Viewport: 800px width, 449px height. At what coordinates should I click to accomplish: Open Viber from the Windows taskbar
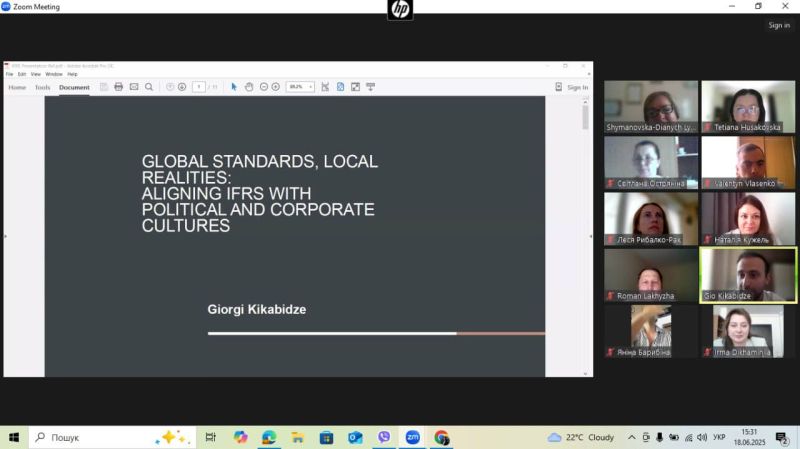pos(384,438)
